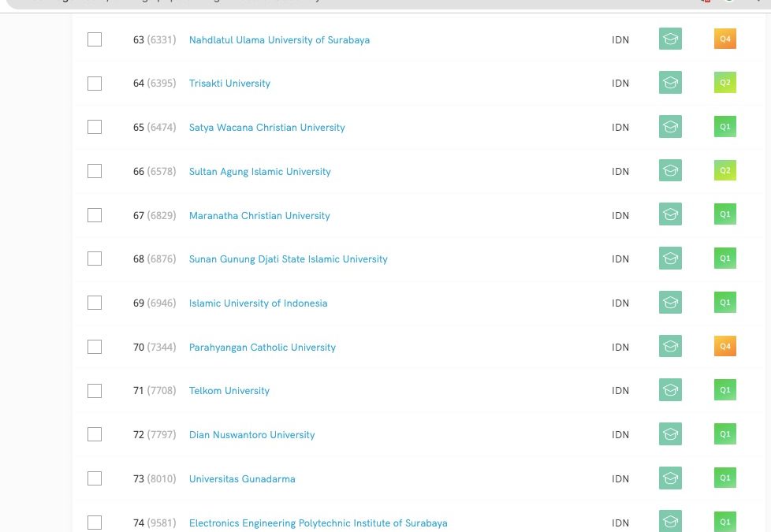Open Islamic University of Indonesia link
The height and width of the screenshot is (532, 771).
(258, 303)
